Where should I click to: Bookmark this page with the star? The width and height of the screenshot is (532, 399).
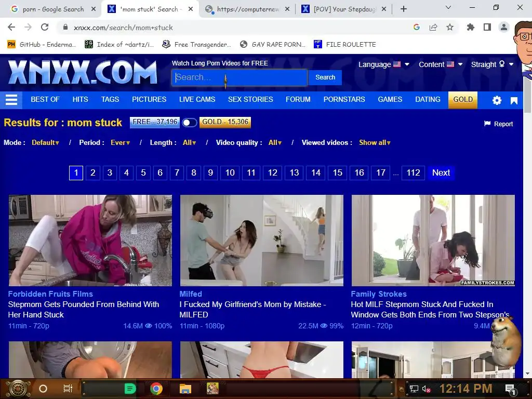(x=450, y=27)
